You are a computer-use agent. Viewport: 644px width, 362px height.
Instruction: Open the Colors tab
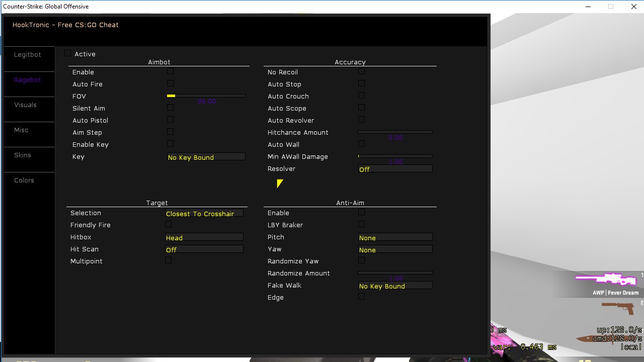24,180
